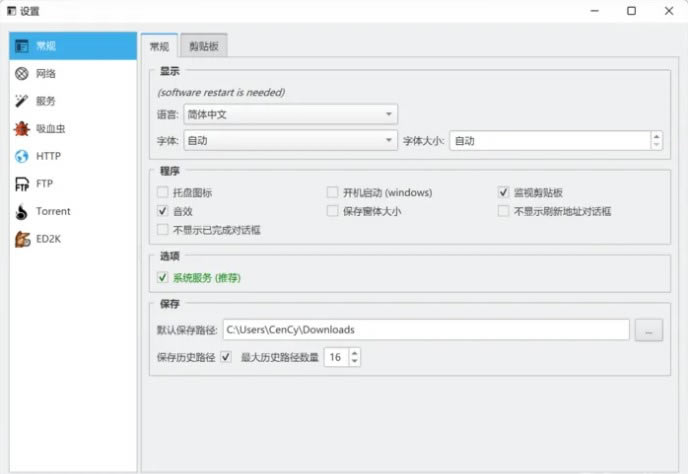Disable the 监视剪贴板 checkbox
This screenshot has height=474, width=688.
coord(504,192)
